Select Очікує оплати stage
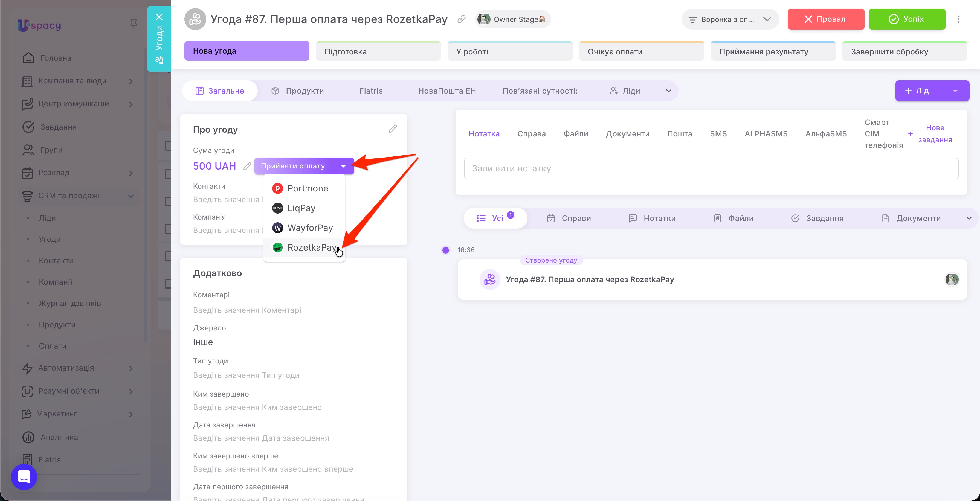Image resolution: width=980 pixels, height=501 pixels. (641, 51)
